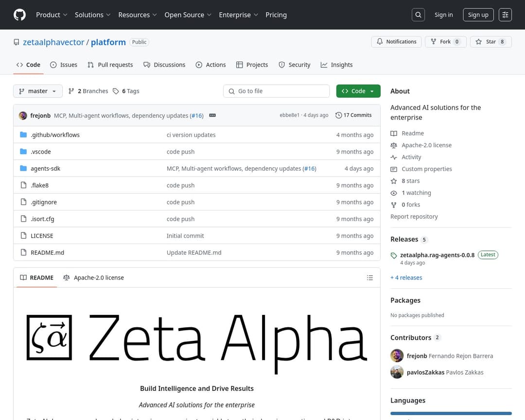Open Custom properties in About sidebar
This screenshot has width=525, height=420.
(421, 169)
